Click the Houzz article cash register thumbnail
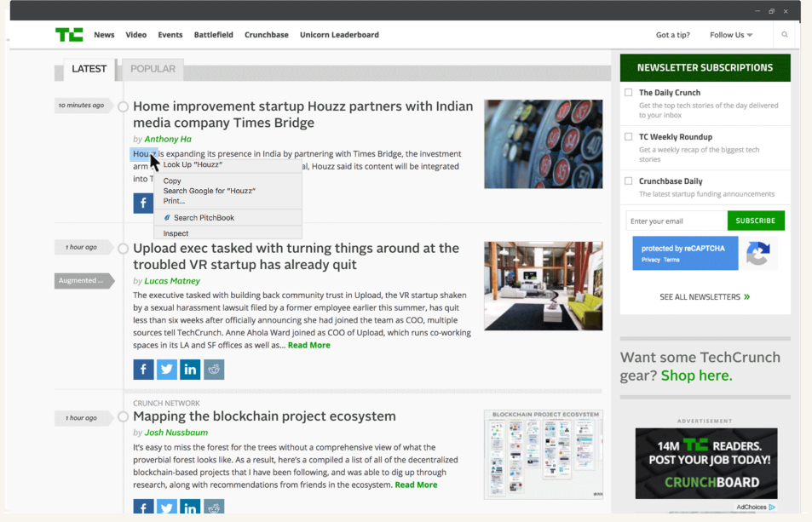The height and width of the screenshot is (522, 812). tap(544, 144)
